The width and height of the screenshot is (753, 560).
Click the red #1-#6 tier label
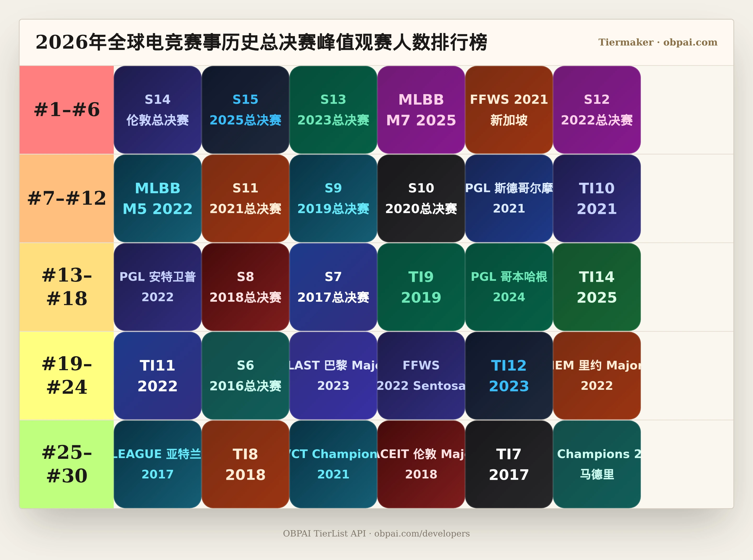(67, 110)
